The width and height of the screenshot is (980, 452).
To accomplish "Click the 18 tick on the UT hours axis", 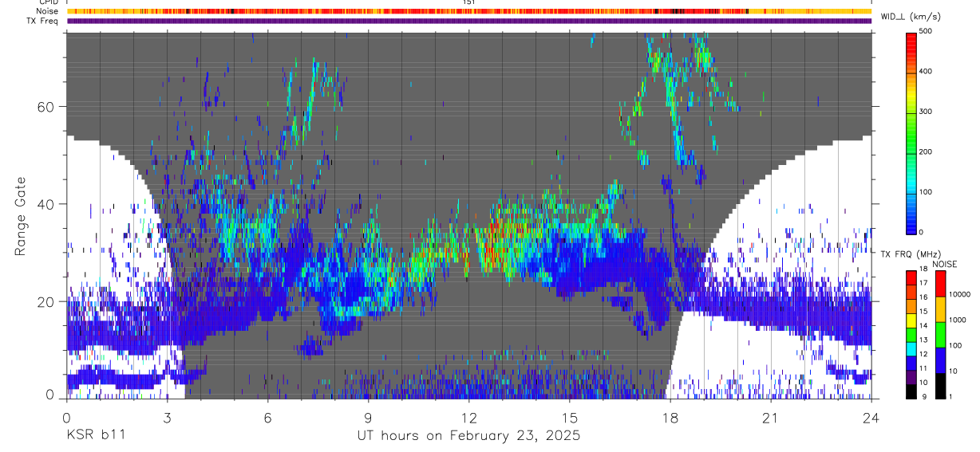I will click(670, 417).
